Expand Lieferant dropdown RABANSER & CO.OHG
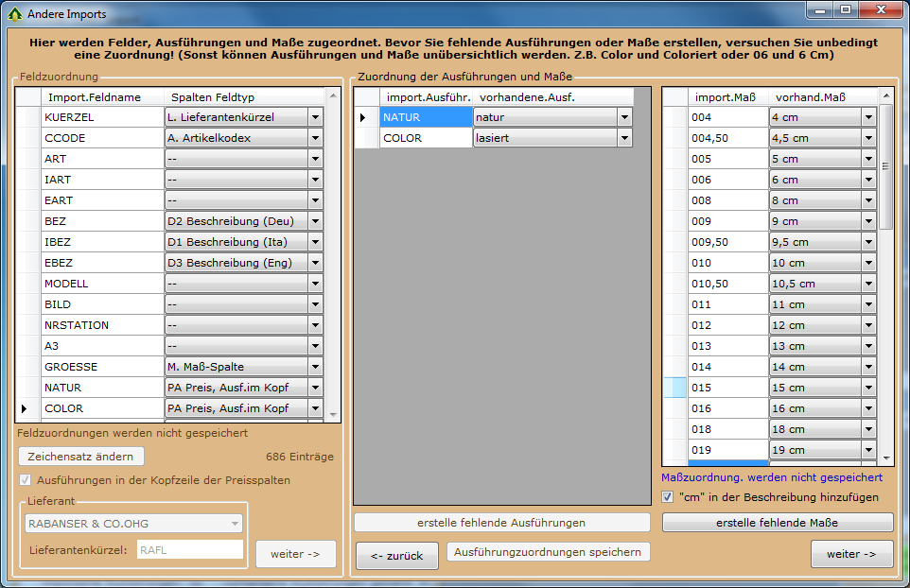 click(235, 524)
